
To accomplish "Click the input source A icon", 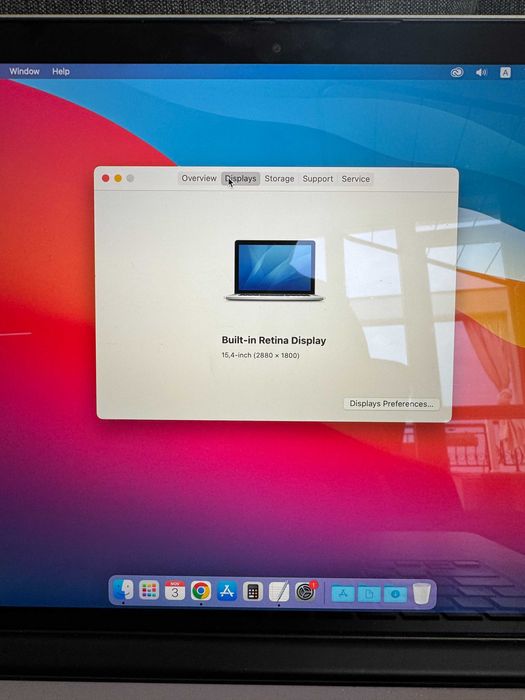I will pyautogui.click(x=505, y=72).
